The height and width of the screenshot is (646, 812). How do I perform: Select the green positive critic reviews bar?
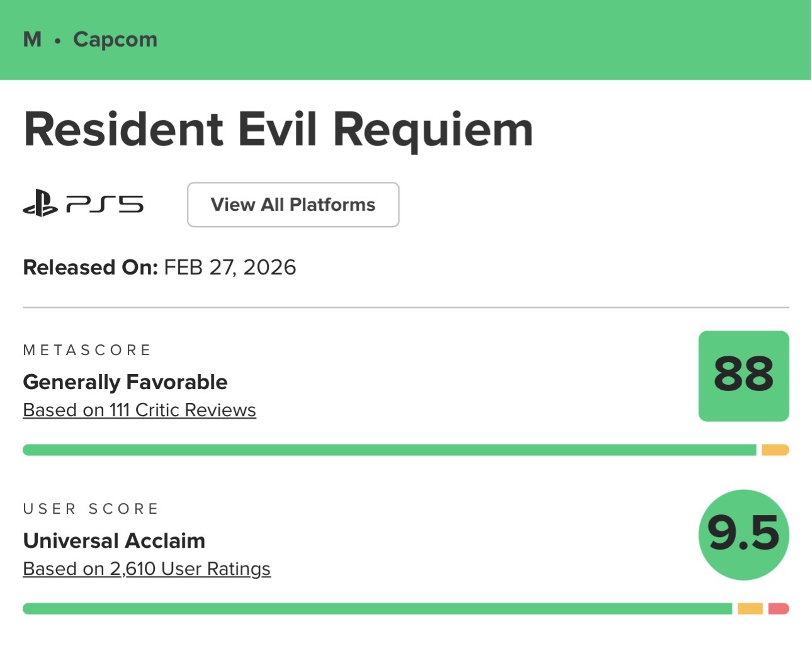[389, 450]
